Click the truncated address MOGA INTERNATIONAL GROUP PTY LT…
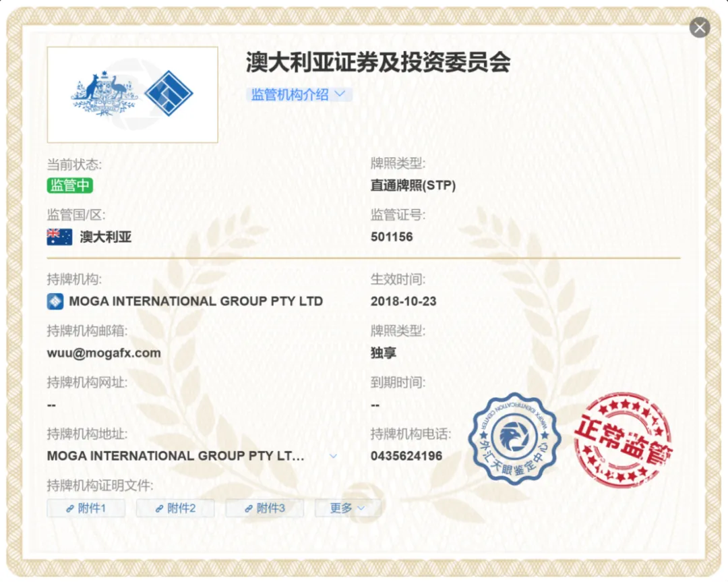This screenshot has width=728, height=582. click(x=175, y=456)
